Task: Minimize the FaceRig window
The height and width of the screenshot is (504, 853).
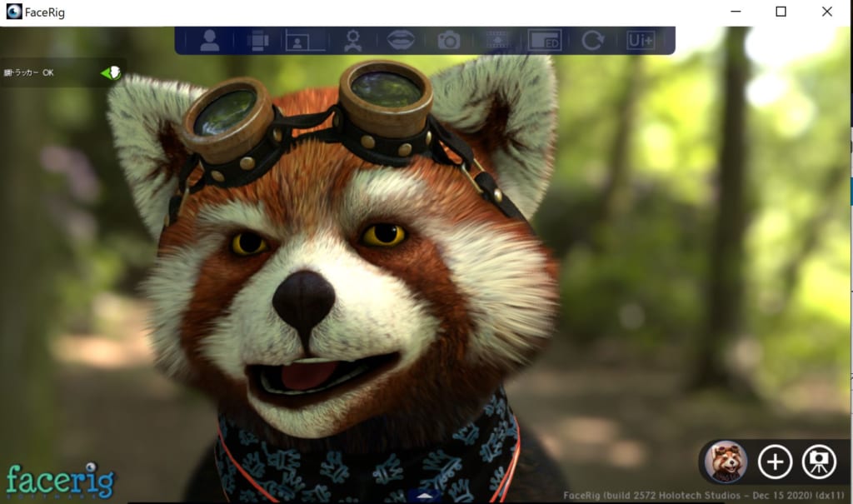Action: pyautogui.click(x=736, y=12)
